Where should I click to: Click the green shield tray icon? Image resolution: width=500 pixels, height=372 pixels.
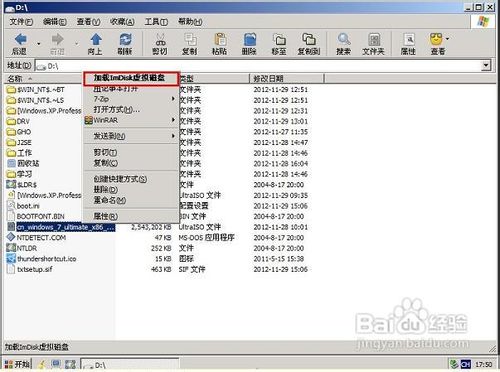click(x=453, y=364)
